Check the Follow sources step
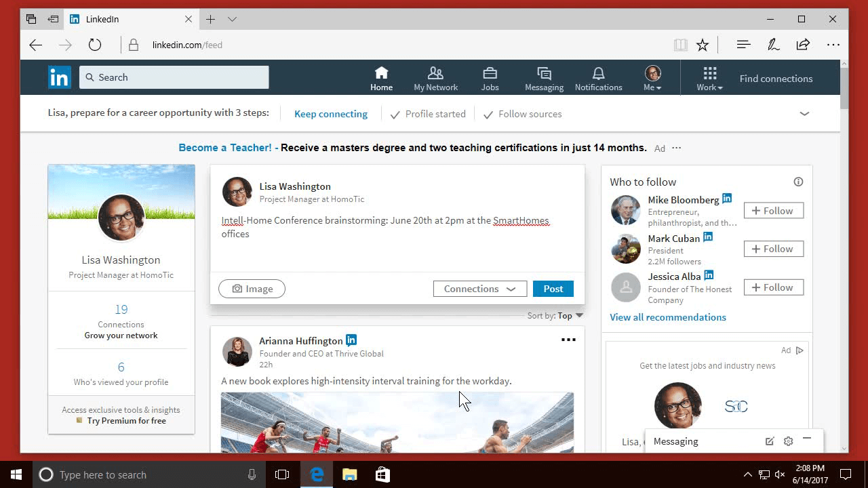This screenshot has height=488, width=868. click(488, 114)
